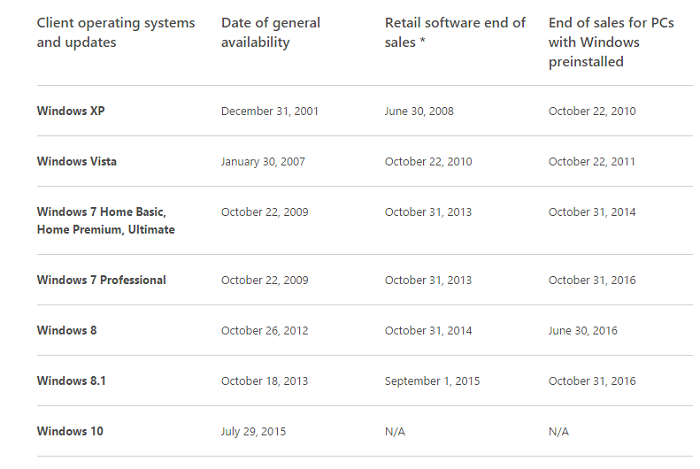The height and width of the screenshot is (469, 700).
Task: Click End of sales for PCs header
Action: (x=611, y=42)
